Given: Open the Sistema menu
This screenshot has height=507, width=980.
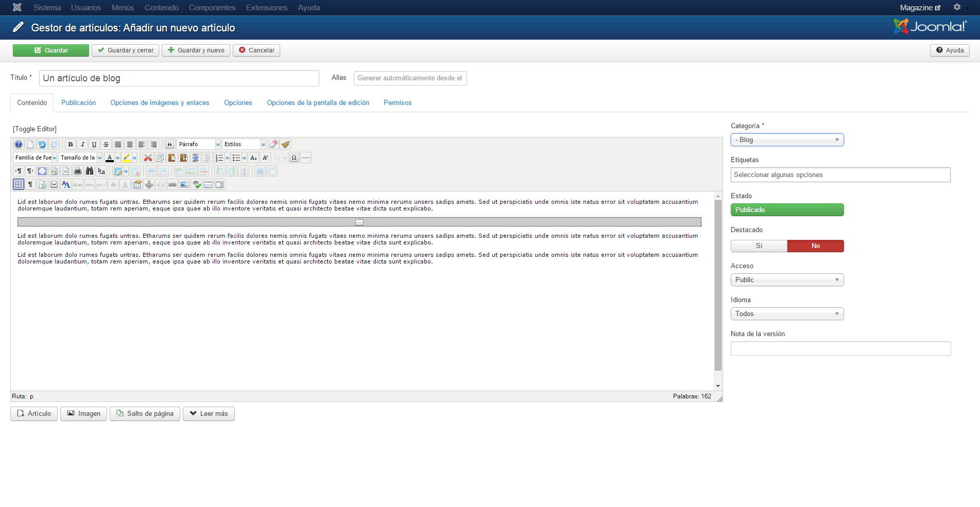Looking at the screenshot, I should pyautogui.click(x=47, y=8).
